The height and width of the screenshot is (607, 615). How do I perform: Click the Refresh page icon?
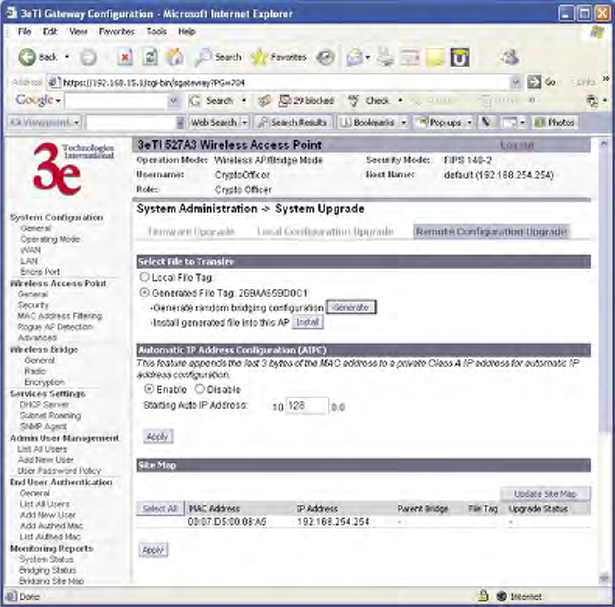click(x=150, y=57)
